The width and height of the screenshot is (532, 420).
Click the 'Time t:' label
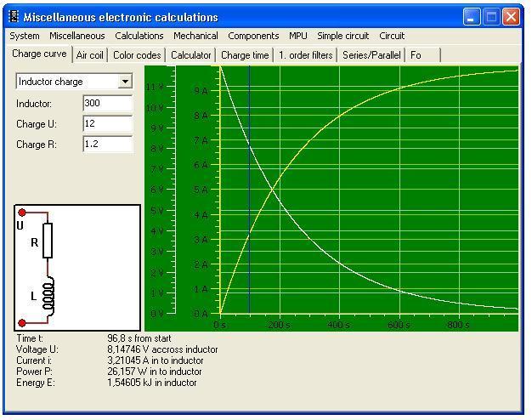pyautogui.click(x=30, y=338)
